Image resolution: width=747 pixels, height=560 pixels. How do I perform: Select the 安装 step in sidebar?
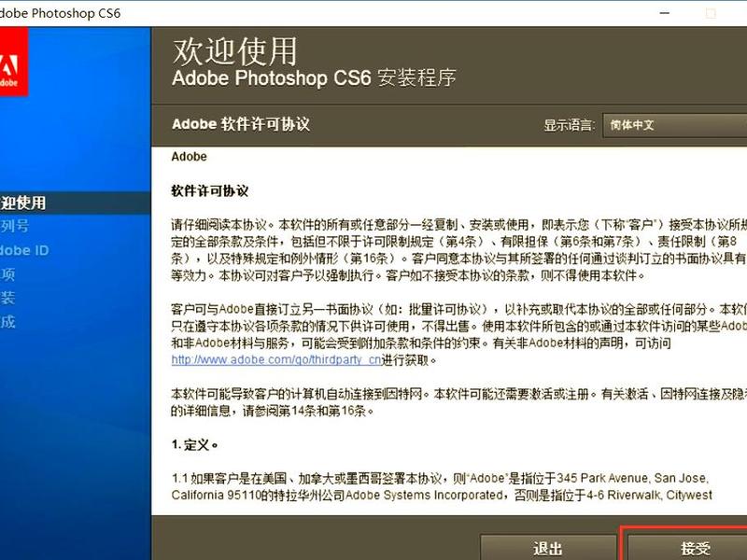[x=7, y=298]
